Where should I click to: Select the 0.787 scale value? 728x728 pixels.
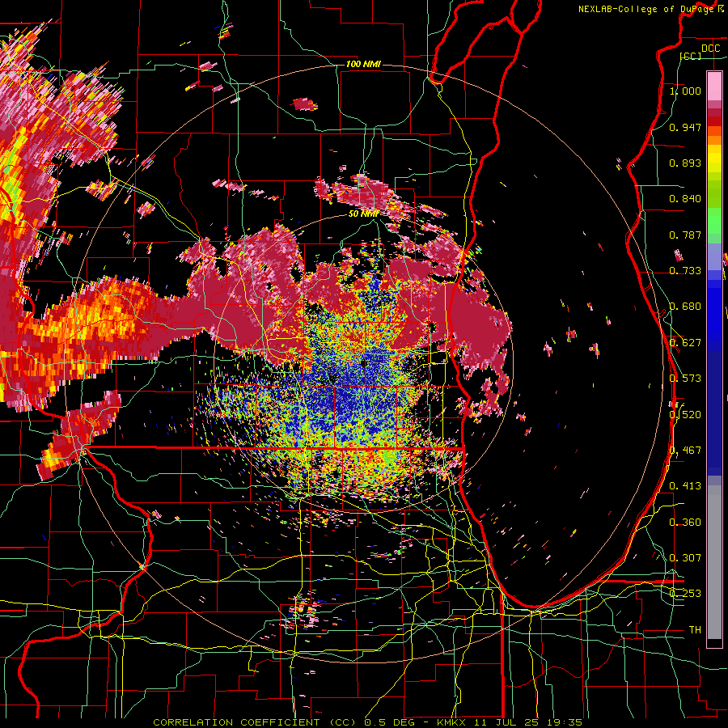click(x=685, y=235)
